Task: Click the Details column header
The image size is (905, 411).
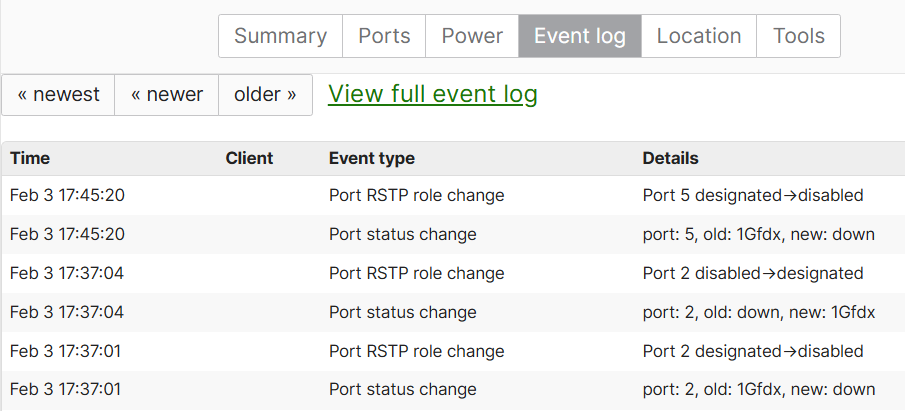Action: click(671, 158)
